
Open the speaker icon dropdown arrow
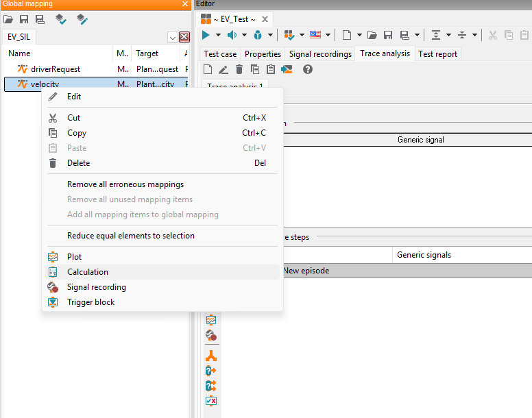point(244,35)
